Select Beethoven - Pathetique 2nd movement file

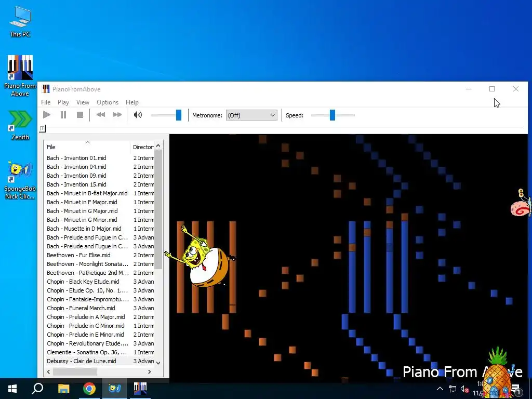(87, 272)
